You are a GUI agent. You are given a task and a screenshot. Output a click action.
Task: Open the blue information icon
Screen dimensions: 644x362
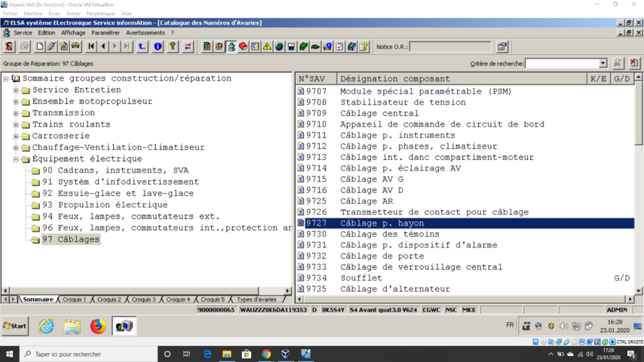(158, 47)
